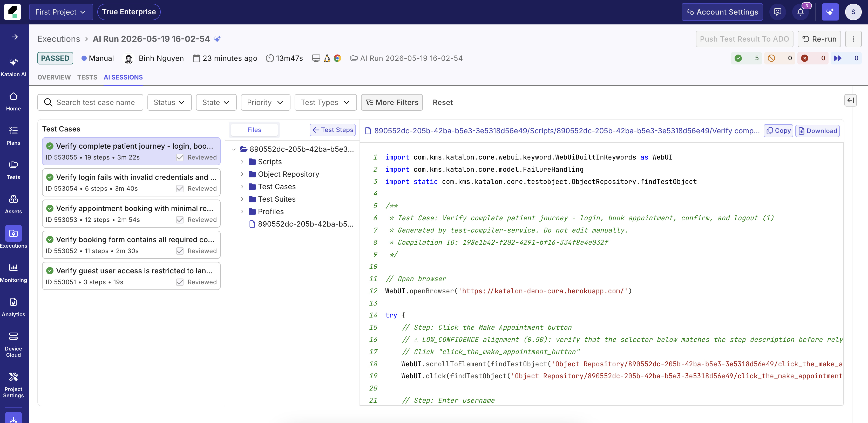Viewport: 868px width, 423px height.
Task: Open Assets in the sidebar
Action: pos(13,204)
